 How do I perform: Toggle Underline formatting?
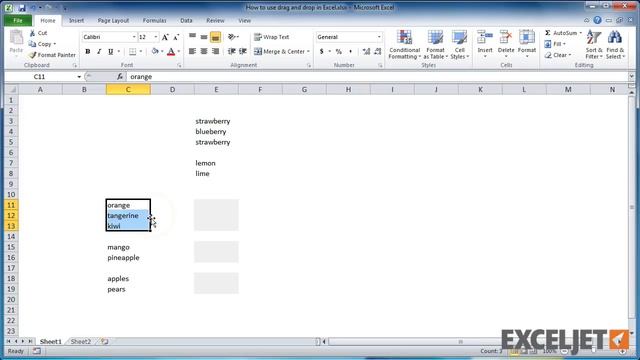tap(110, 51)
